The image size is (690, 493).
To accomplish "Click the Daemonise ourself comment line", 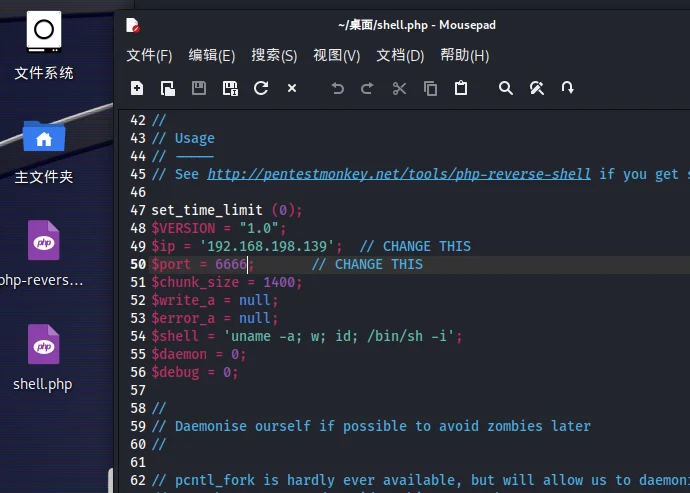I will [371, 426].
